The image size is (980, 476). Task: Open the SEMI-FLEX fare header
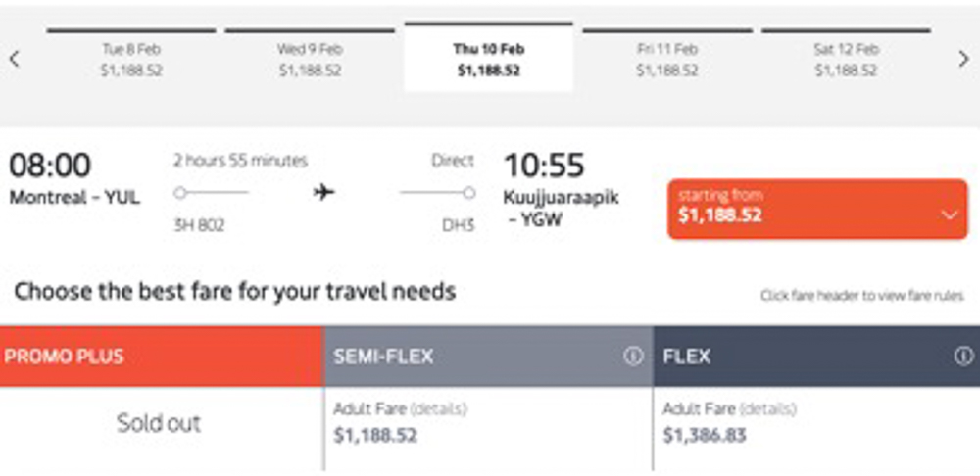[470, 357]
